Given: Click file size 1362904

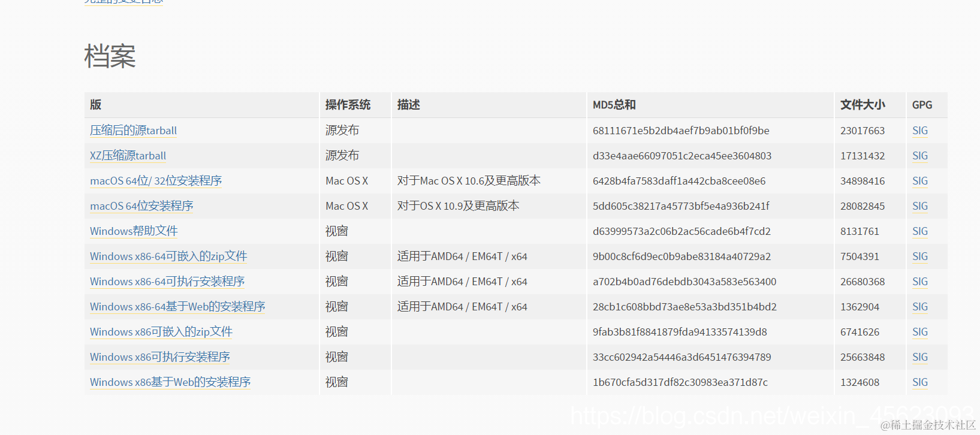Looking at the screenshot, I should pos(860,307).
